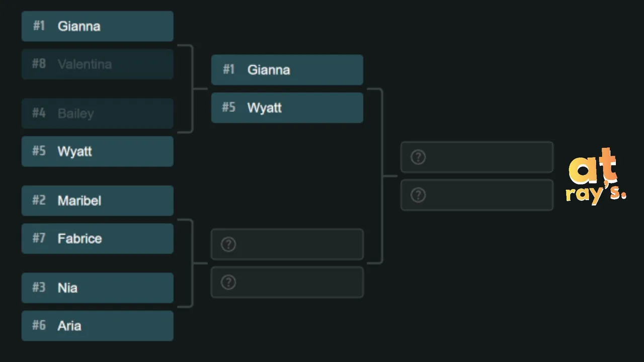Click the question mark icon in the top finals slot
This screenshot has height=362, width=644.
pos(418,157)
